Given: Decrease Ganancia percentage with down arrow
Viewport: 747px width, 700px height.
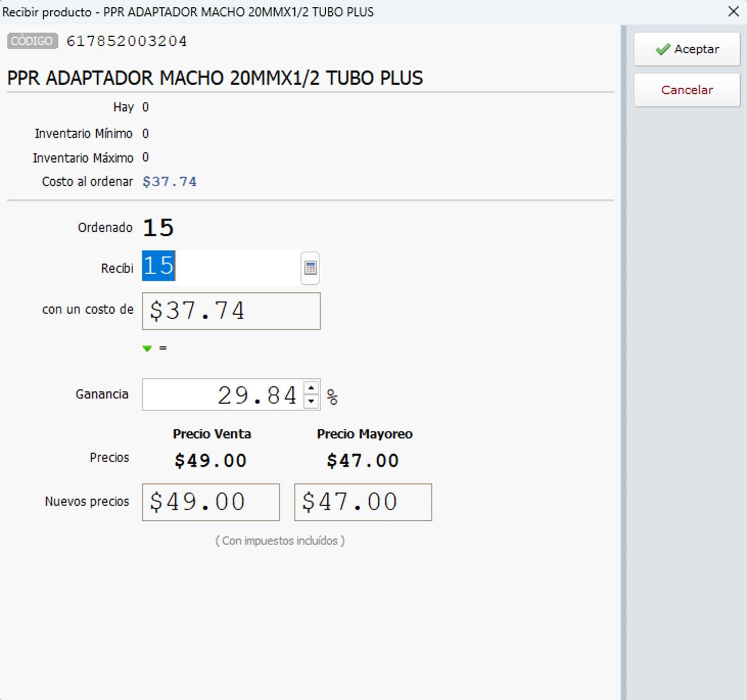Looking at the screenshot, I should tap(311, 402).
